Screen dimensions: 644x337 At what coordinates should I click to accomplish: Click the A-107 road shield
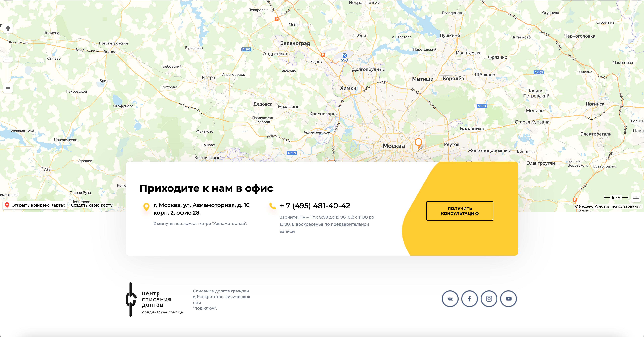[246, 49]
